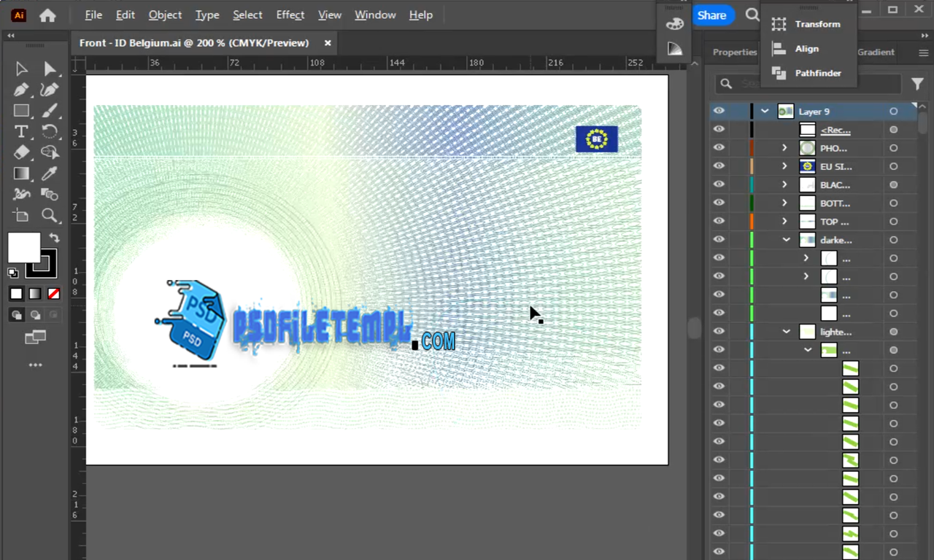The image size is (934, 560).
Task: Click the white Fill color box
Action: tap(23, 248)
